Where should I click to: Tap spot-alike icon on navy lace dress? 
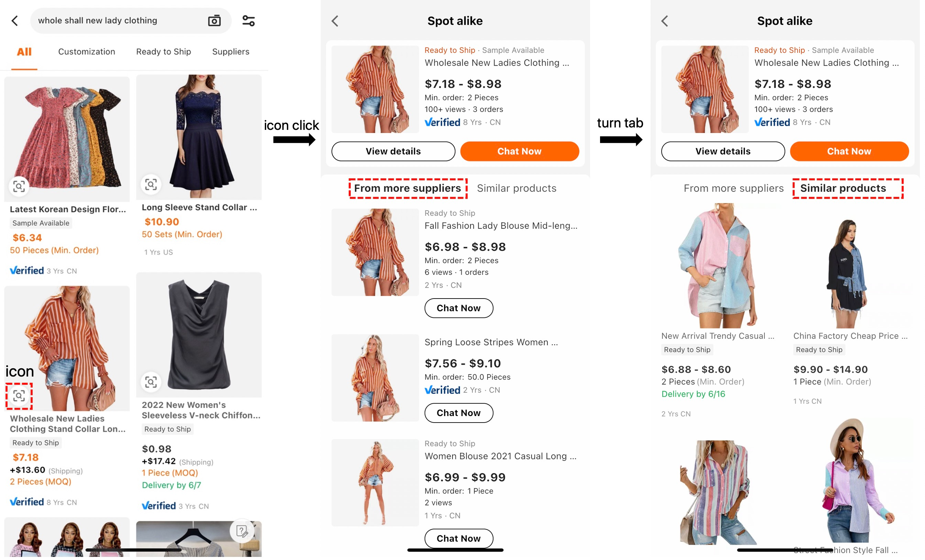click(151, 184)
